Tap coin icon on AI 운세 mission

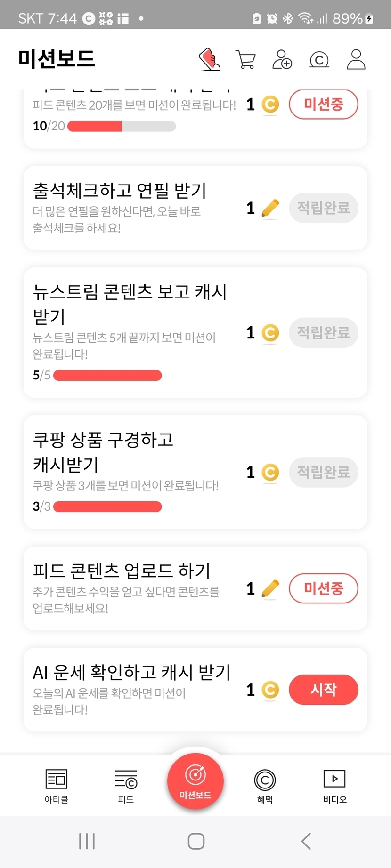coord(270,690)
